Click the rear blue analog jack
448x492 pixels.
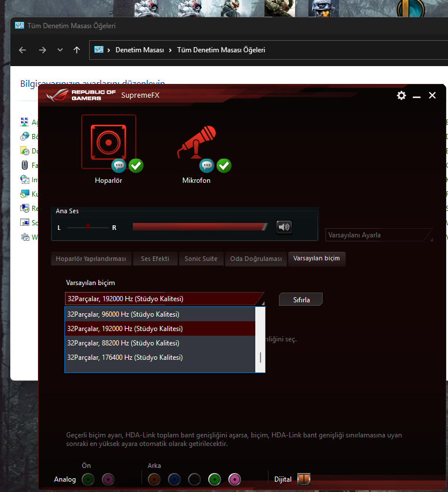(x=174, y=479)
